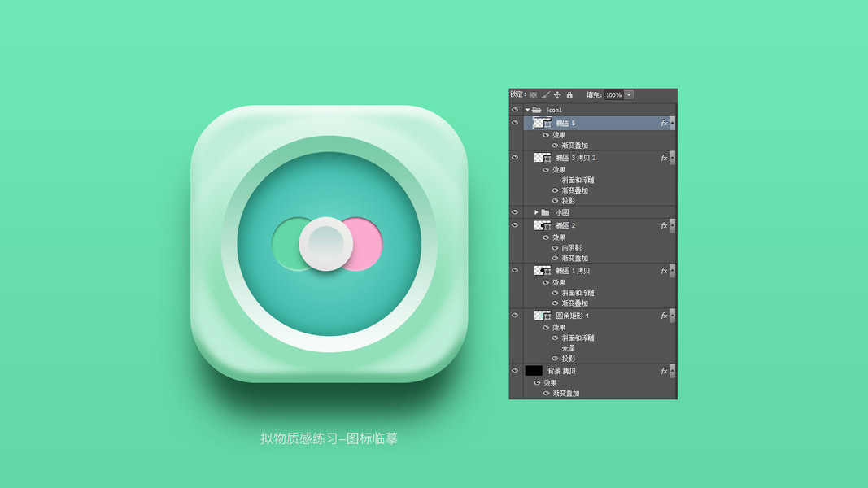Image resolution: width=868 pixels, height=488 pixels.
Task: Click 斜面和浮雕 effect under 椭圆 3 拷贝 2
Action: [x=578, y=180]
